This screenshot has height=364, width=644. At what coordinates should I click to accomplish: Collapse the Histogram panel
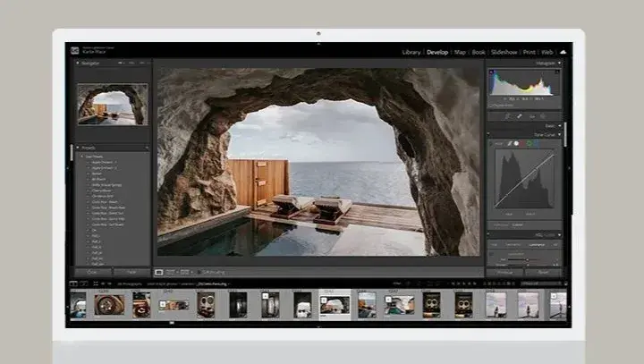coord(559,63)
